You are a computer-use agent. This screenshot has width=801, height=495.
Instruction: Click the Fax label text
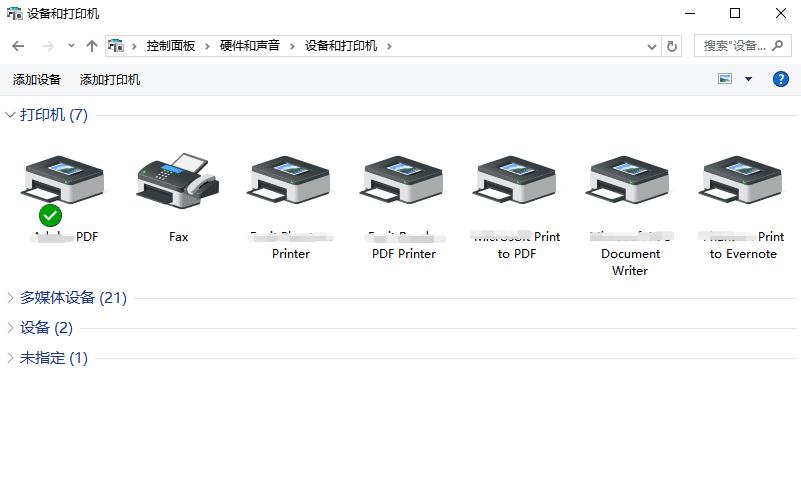pos(178,237)
